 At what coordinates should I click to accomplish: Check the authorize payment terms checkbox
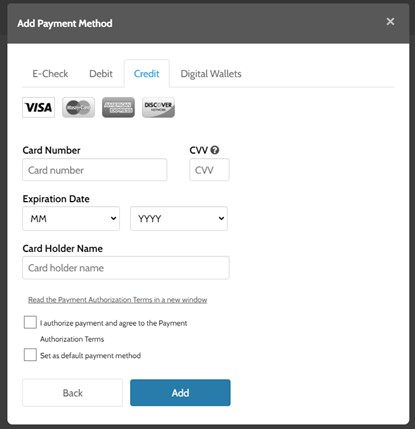(30, 323)
